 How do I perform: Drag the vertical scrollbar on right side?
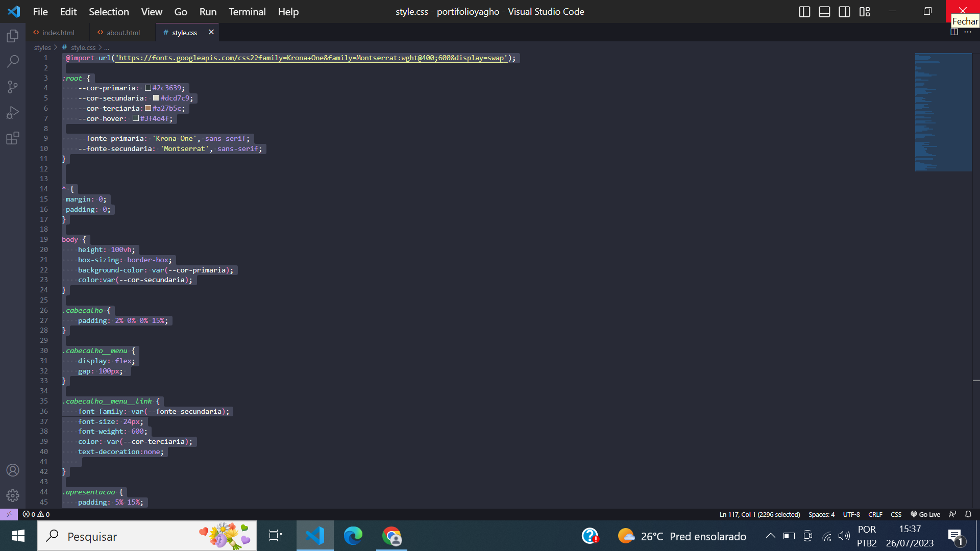point(975,114)
